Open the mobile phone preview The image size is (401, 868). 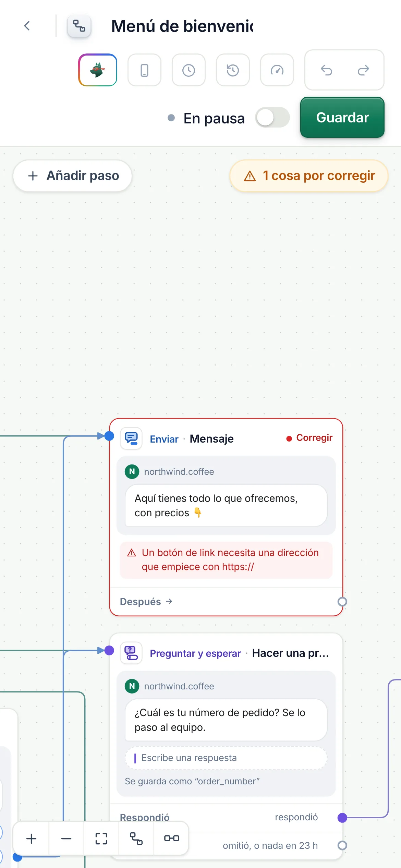pos(144,70)
